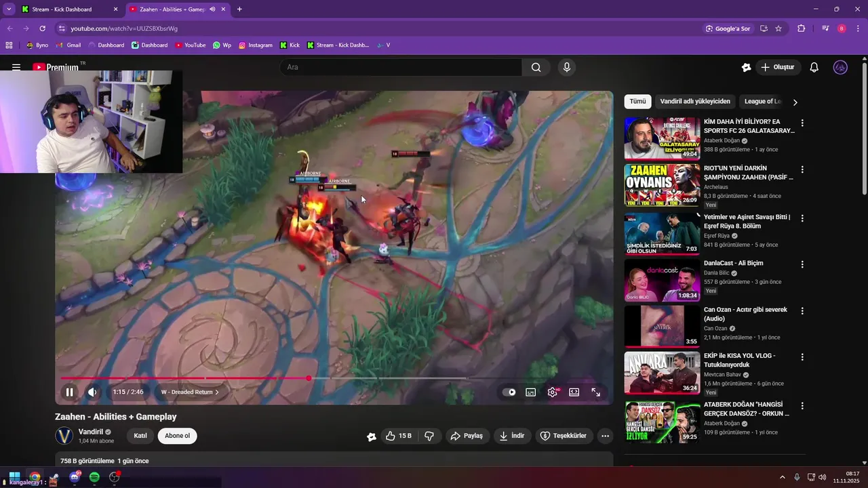
Task: Dislike the video
Action: 429,436
